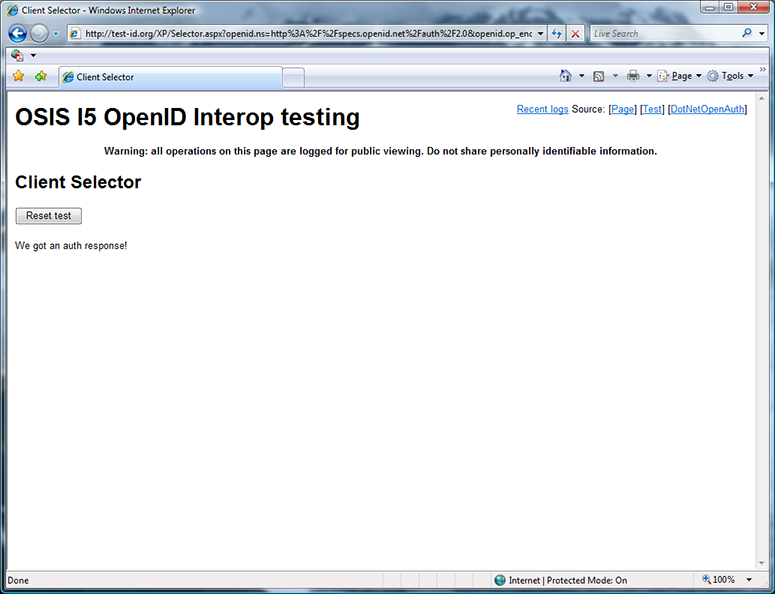The height and width of the screenshot is (594, 775).
Task: Open the Favorites Center star icon
Action: 18,76
